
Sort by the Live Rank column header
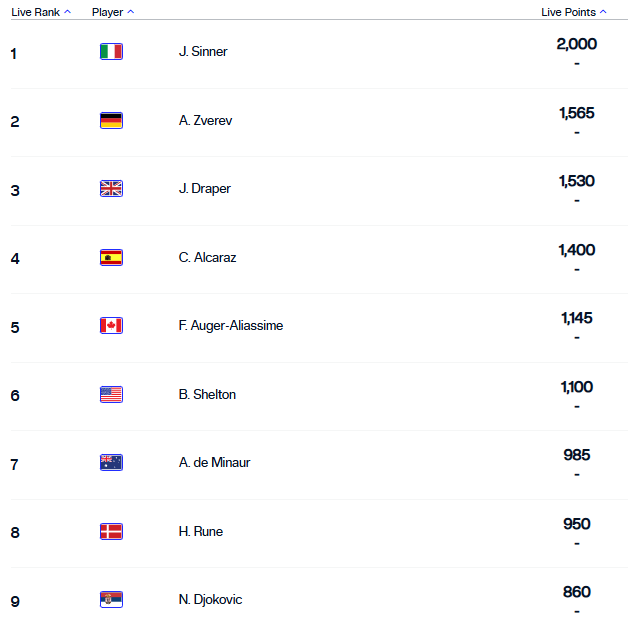tap(40, 12)
